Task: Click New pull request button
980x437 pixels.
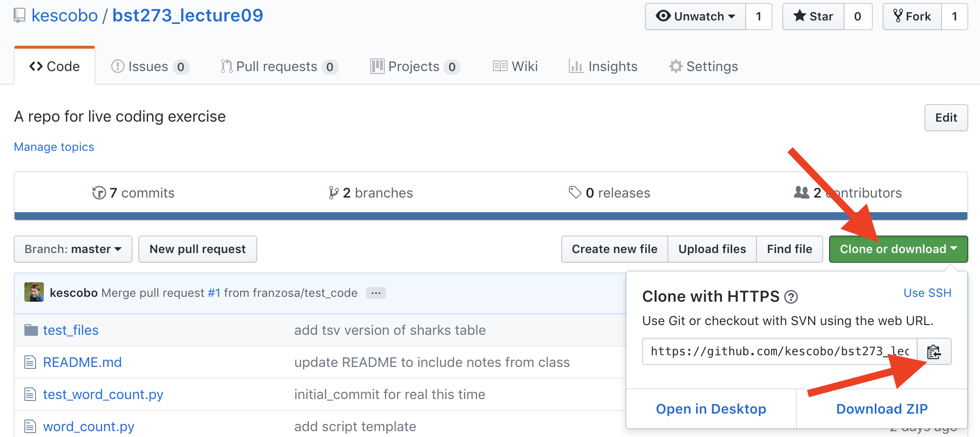Action: coord(198,249)
